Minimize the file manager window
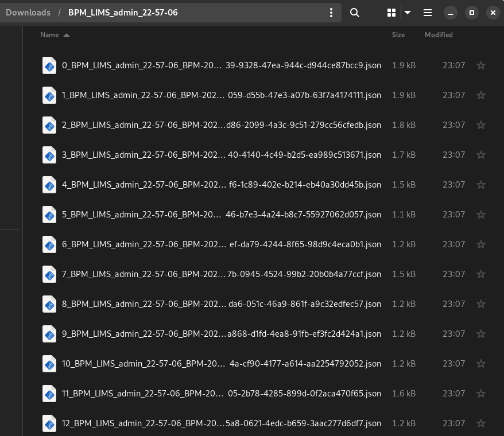 pos(451,13)
